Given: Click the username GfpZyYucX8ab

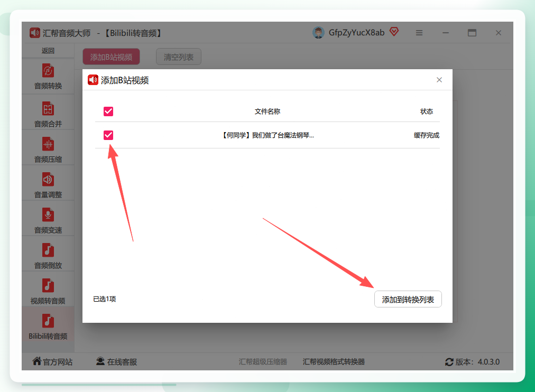Looking at the screenshot, I should (x=356, y=32).
